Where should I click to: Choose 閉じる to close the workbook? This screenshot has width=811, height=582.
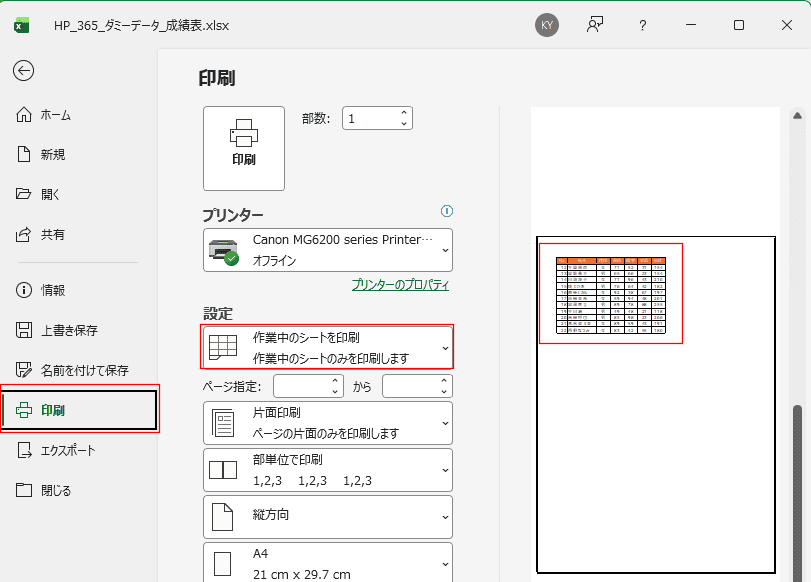pos(43,490)
